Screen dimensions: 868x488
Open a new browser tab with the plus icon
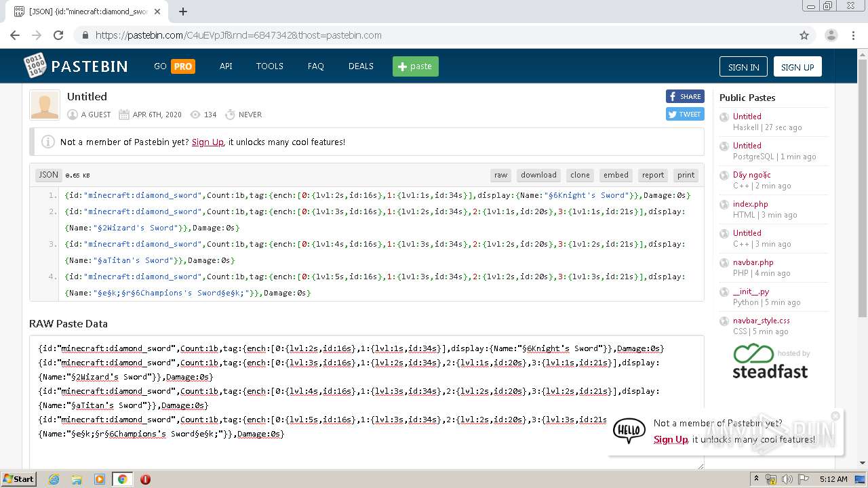coord(183,12)
